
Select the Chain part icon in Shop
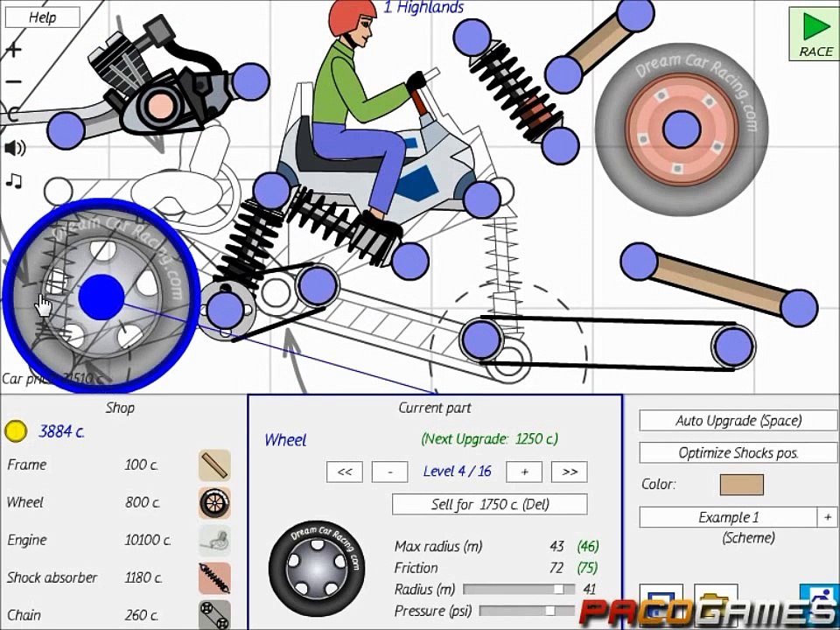click(x=215, y=614)
